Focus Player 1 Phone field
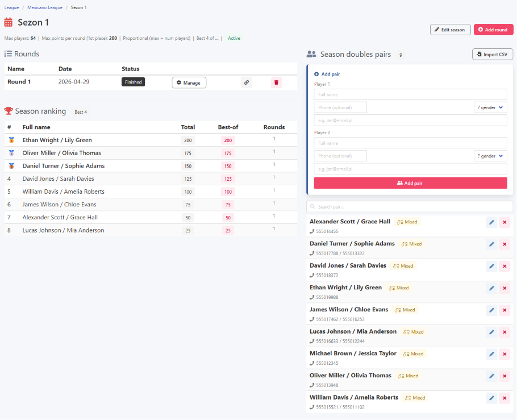Screen dimensions: 517x420 coord(340,107)
